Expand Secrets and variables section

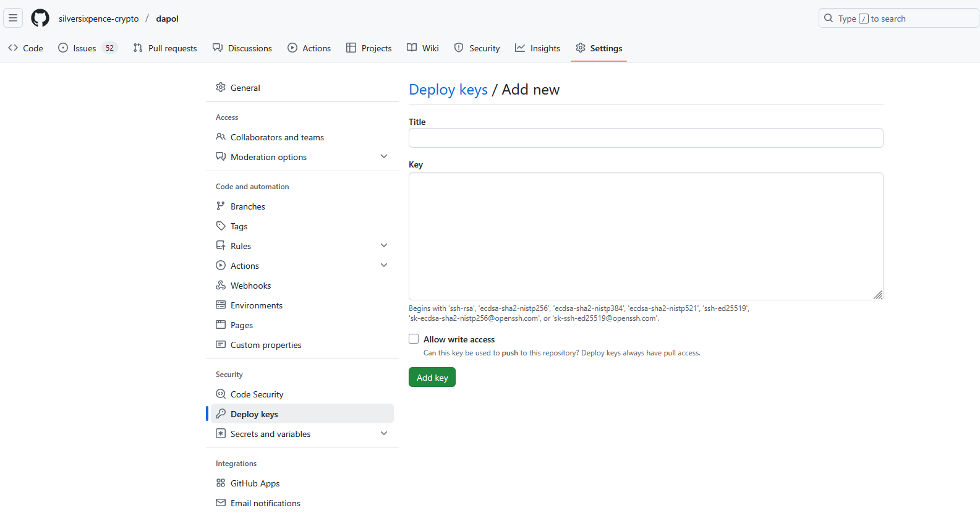pos(384,434)
